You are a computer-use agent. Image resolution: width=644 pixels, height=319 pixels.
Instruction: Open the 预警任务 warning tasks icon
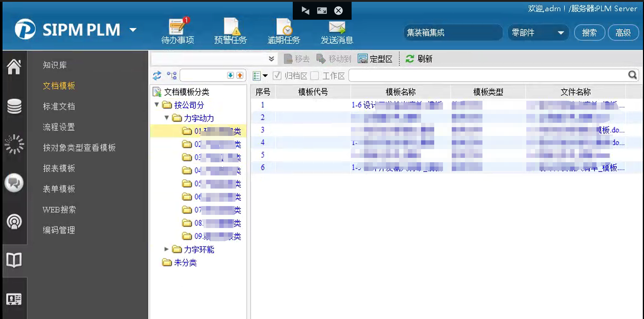231,27
